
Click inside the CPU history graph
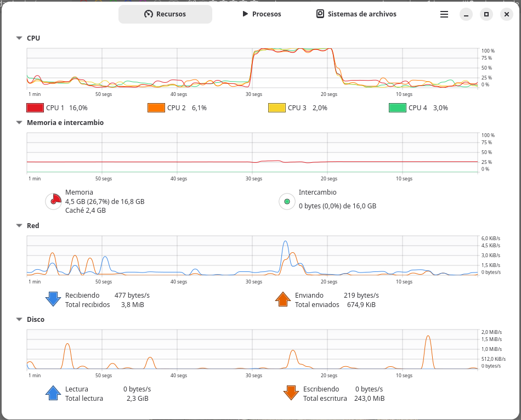pos(252,68)
